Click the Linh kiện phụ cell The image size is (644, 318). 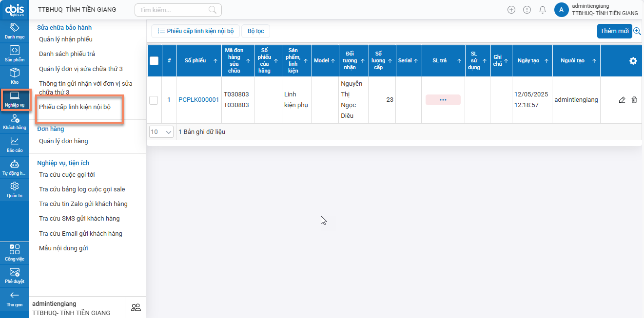pos(296,100)
